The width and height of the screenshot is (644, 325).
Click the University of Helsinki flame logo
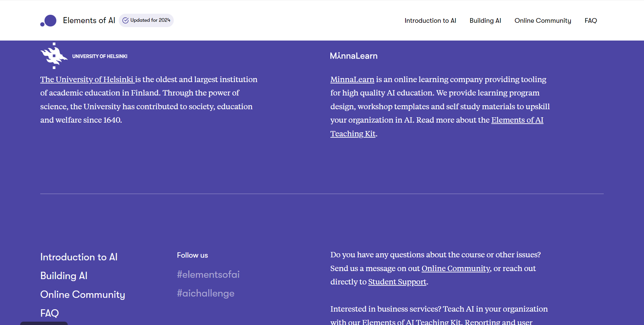coord(54,56)
